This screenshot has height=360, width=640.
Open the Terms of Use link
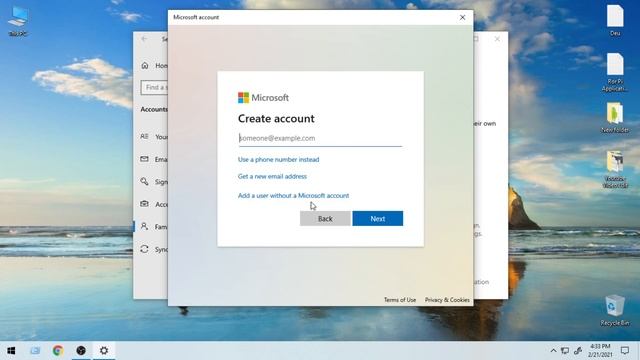coord(400,300)
